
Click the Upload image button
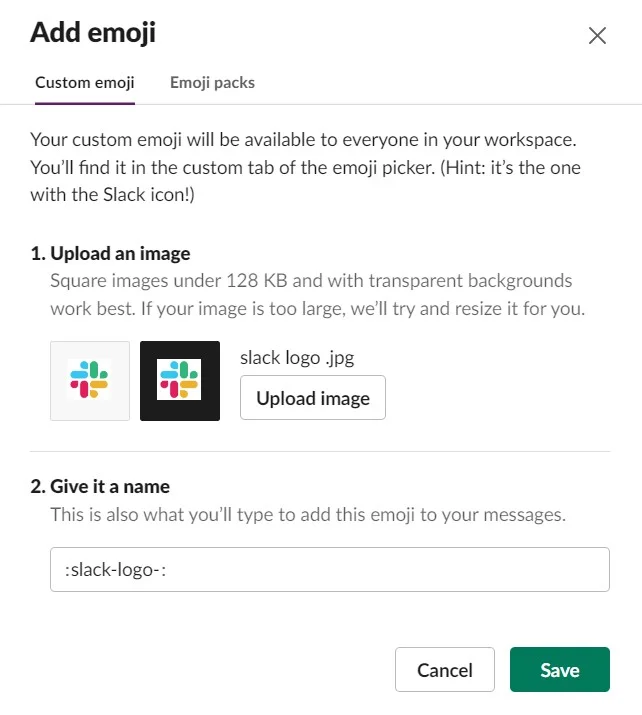[x=313, y=398]
